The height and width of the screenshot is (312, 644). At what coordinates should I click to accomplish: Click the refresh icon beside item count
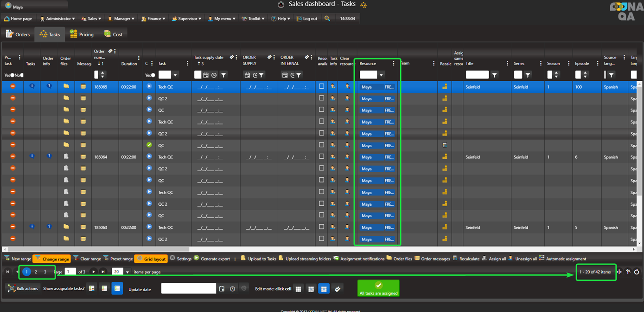pyautogui.click(x=637, y=272)
